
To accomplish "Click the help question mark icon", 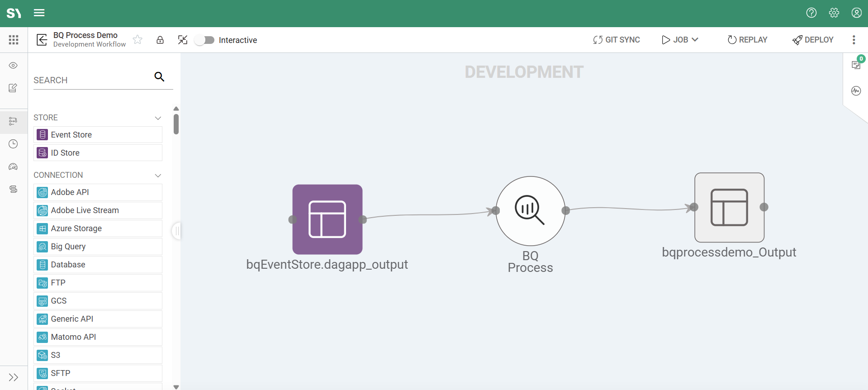I will (x=811, y=13).
